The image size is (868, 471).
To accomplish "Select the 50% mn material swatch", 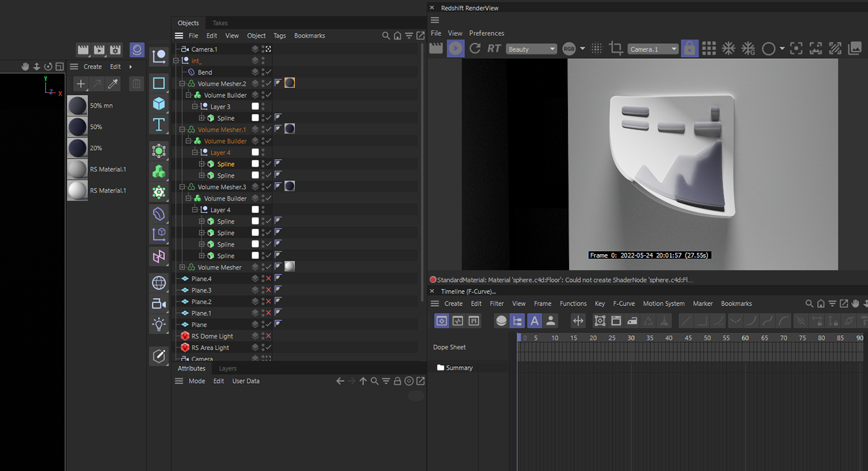I will tap(77, 106).
